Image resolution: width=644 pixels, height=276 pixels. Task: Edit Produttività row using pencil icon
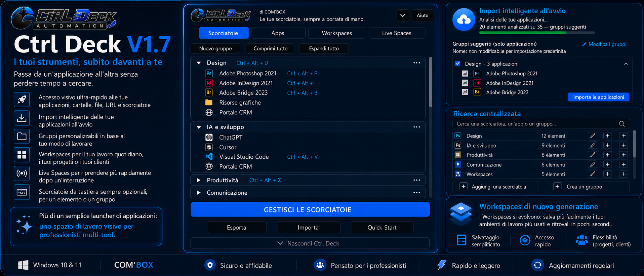pos(593,155)
